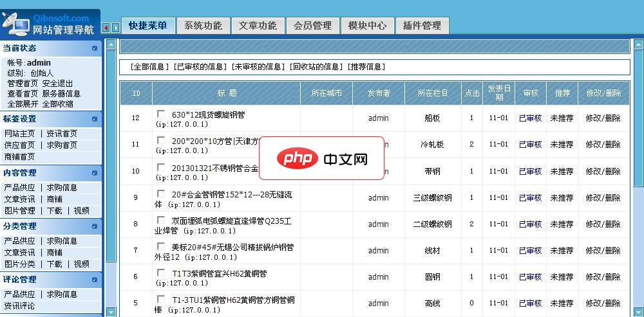Open the 会员管理 tab

(x=312, y=26)
